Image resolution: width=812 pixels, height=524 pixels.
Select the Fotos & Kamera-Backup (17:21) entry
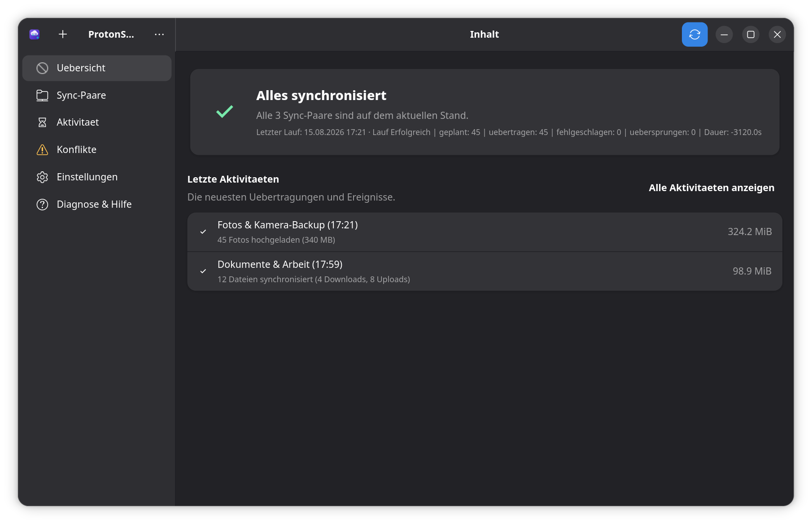tap(485, 232)
